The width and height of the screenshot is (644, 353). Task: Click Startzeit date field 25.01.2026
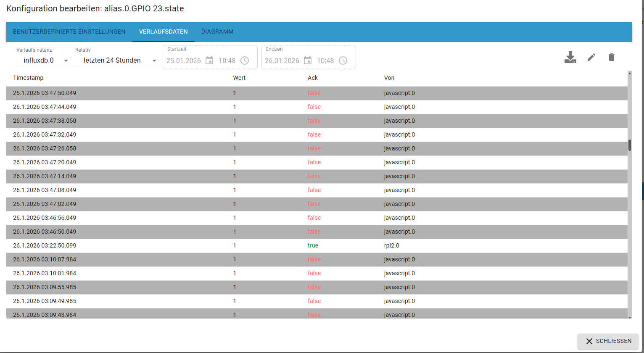coord(184,61)
